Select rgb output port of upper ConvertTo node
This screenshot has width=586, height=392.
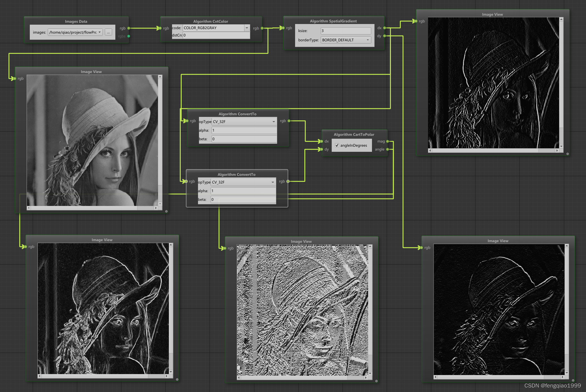point(289,121)
